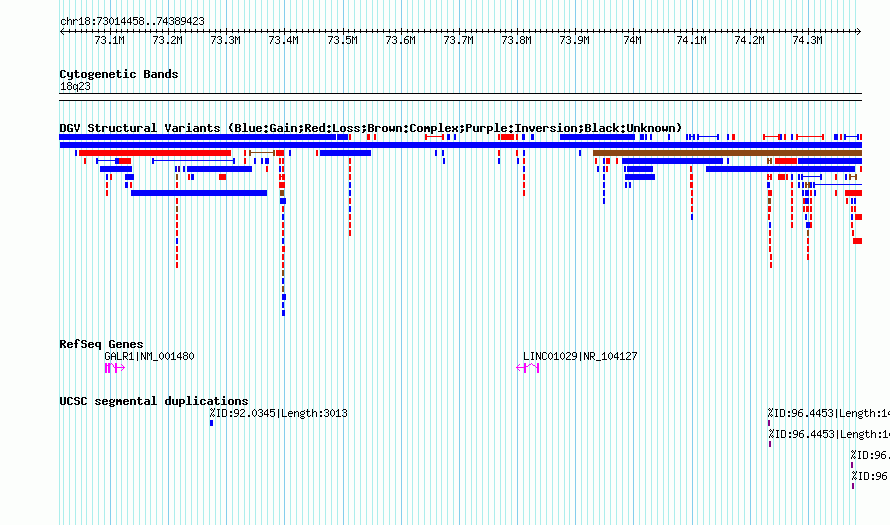Viewport: 890px width, 525px height.
Task: Click the full-width blue gain variant bar
Action: [460, 145]
